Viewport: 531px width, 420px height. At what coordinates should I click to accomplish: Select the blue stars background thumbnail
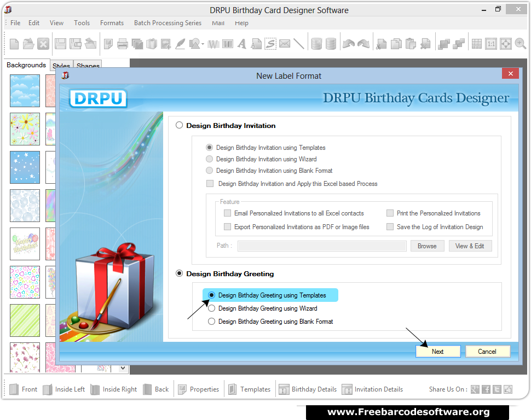(25, 167)
